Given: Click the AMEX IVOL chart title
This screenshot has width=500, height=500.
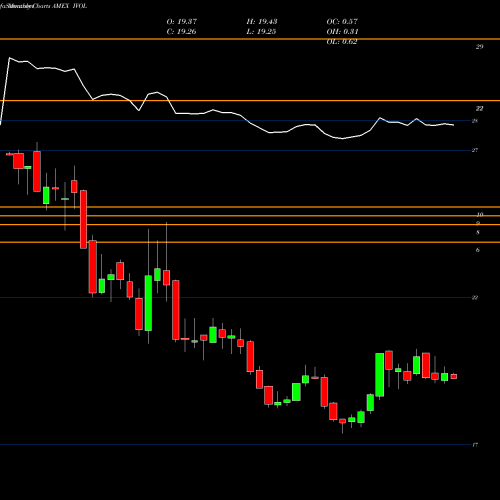Looking at the screenshot, I should [x=69, y=6].
